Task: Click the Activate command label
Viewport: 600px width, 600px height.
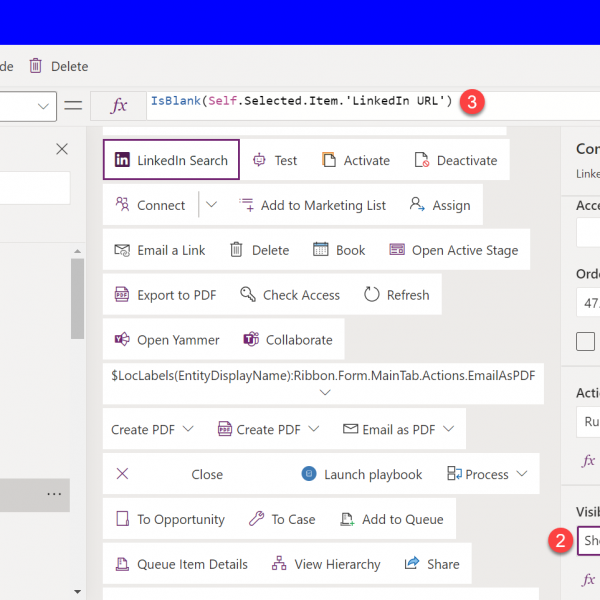Action: pos(367,160)
